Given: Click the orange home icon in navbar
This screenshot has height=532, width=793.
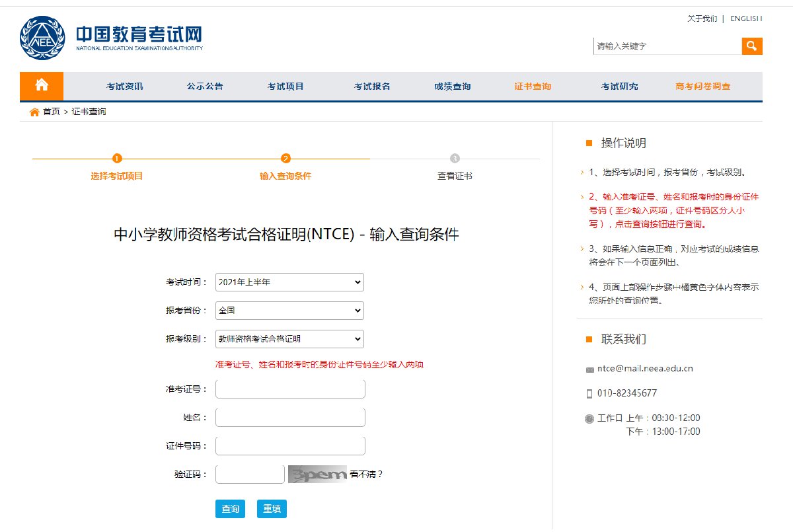Looking at the screenshot, I should [42, 85].
